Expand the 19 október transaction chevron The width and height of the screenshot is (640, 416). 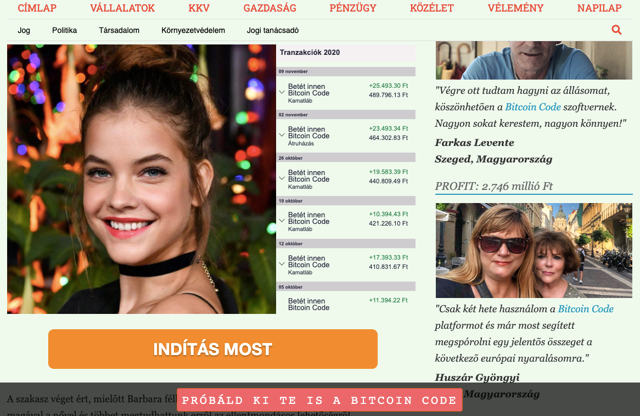[282, 220]
